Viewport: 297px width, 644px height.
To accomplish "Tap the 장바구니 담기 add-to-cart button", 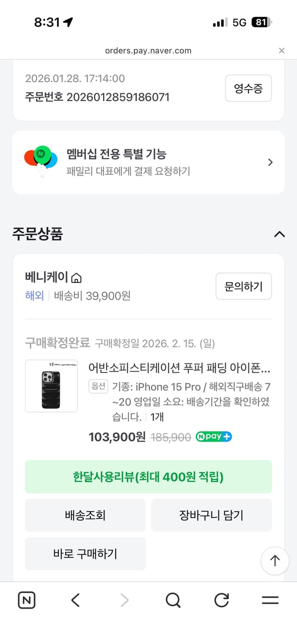I will pyautogui.click(x=212, y=515).
